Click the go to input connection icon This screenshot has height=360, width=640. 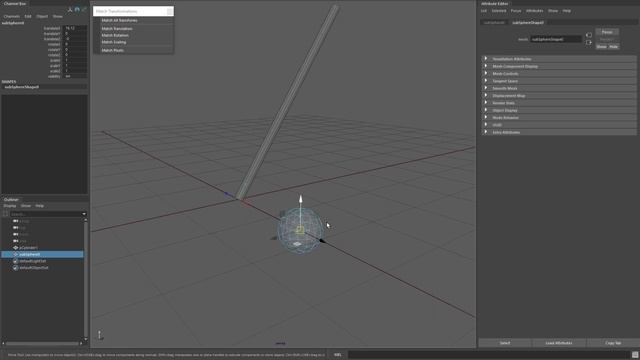pyautogui.click(x=589, y=35)
